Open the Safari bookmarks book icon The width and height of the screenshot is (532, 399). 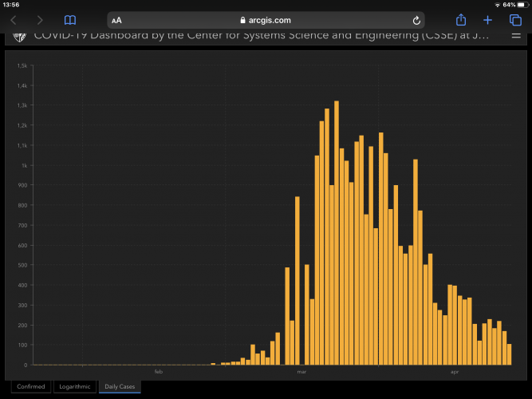[70, 20]
